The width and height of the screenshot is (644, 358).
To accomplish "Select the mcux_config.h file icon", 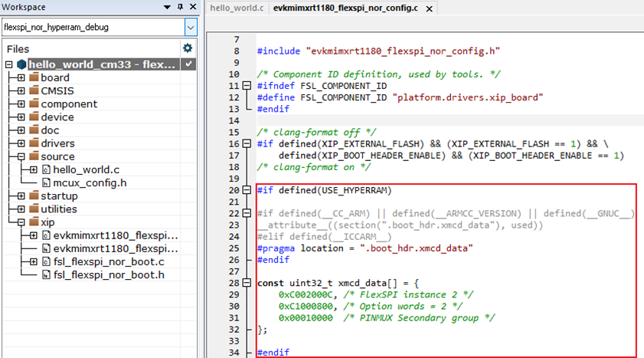I will pos(46,182).
